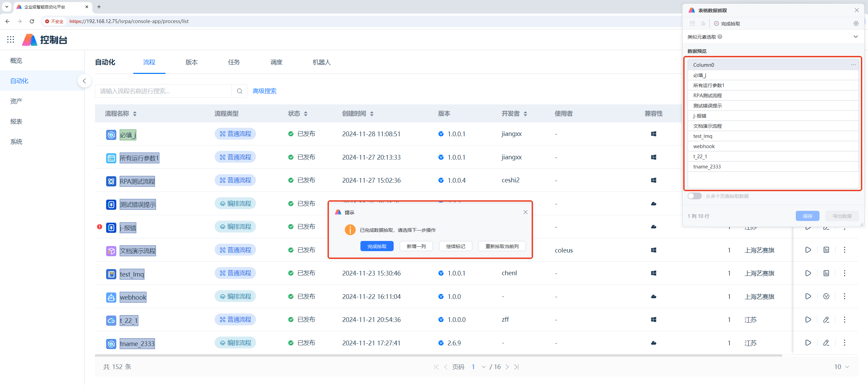This screenshot has width=868, height=385.
Task: Open a new browser tab
Action: [x=99, y=6]
